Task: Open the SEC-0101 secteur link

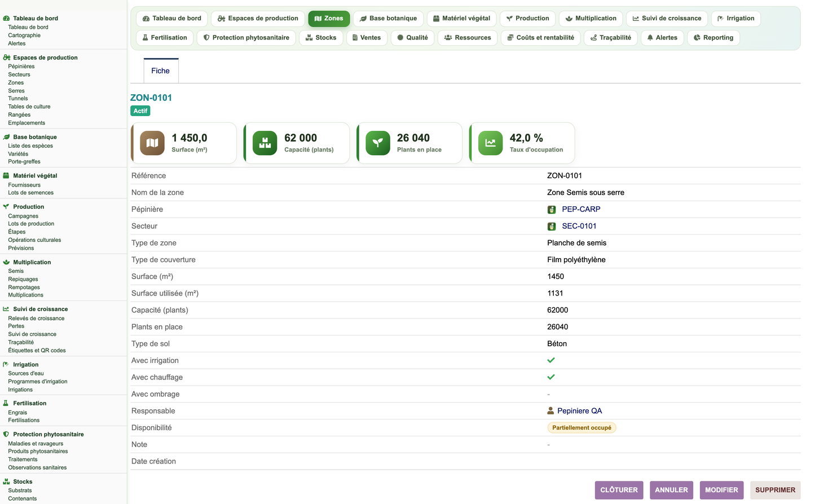Action: [x=579, y=226]
